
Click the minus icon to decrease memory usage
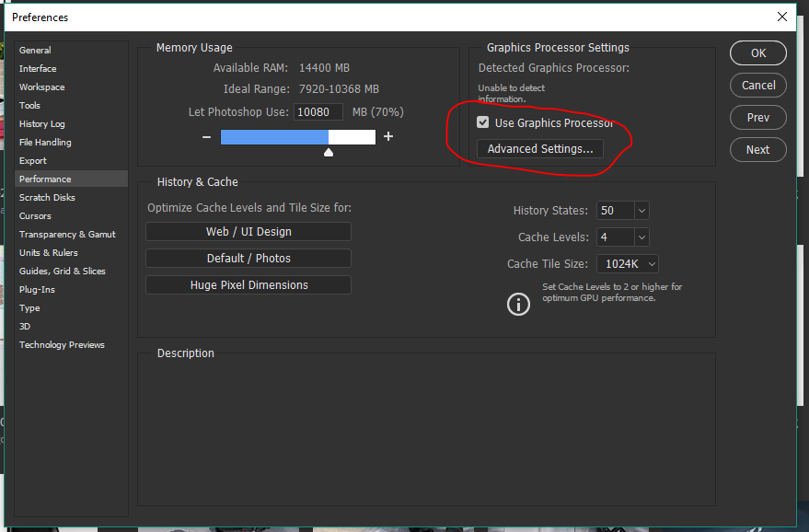click(206, 136)
